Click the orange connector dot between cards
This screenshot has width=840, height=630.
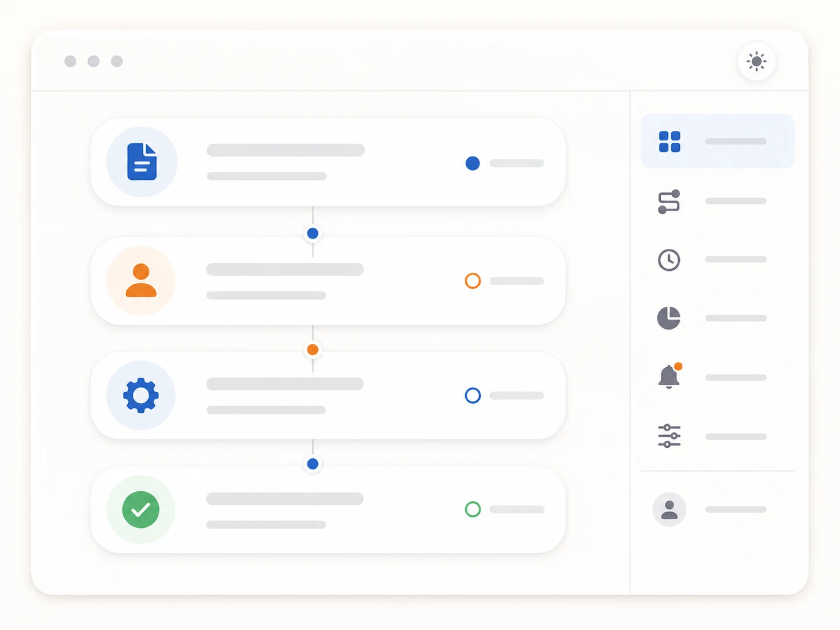point(313,349)
